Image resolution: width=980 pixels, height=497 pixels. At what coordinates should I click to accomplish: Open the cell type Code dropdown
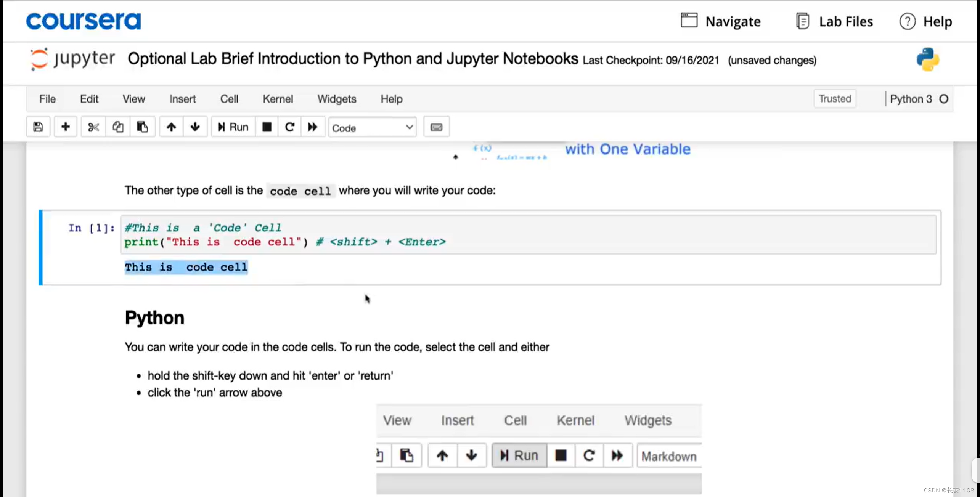click(373, 128)
